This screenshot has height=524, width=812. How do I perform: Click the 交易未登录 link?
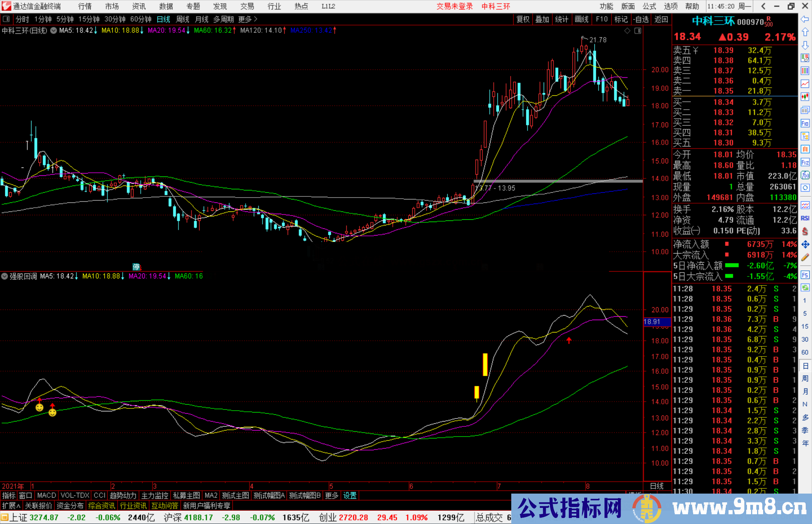(454, 6)
